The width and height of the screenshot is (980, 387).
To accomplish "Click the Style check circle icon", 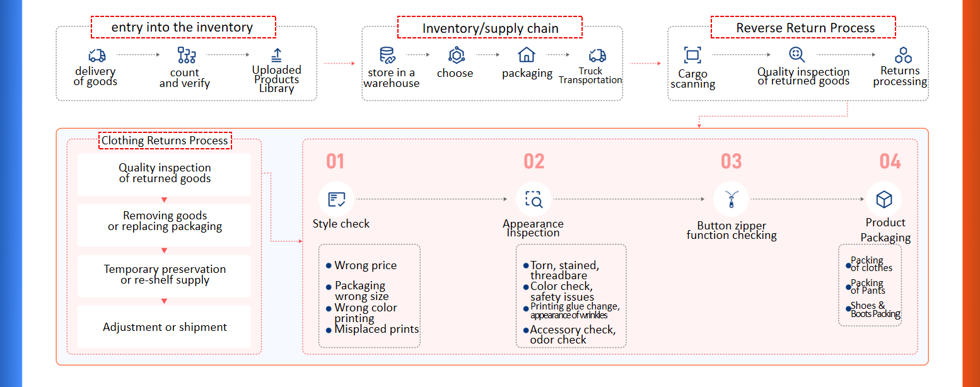I will tap(336, 199).
